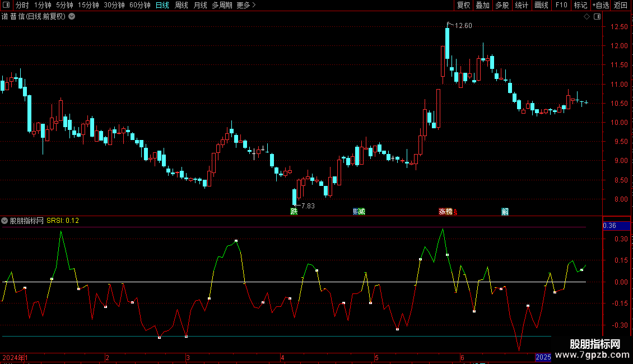
Task: Click the red S signal icon
Action: click(x=455, y=212)
